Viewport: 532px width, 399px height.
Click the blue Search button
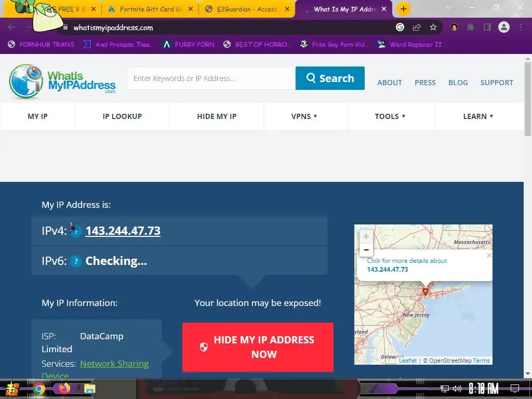tap(330, 78)
